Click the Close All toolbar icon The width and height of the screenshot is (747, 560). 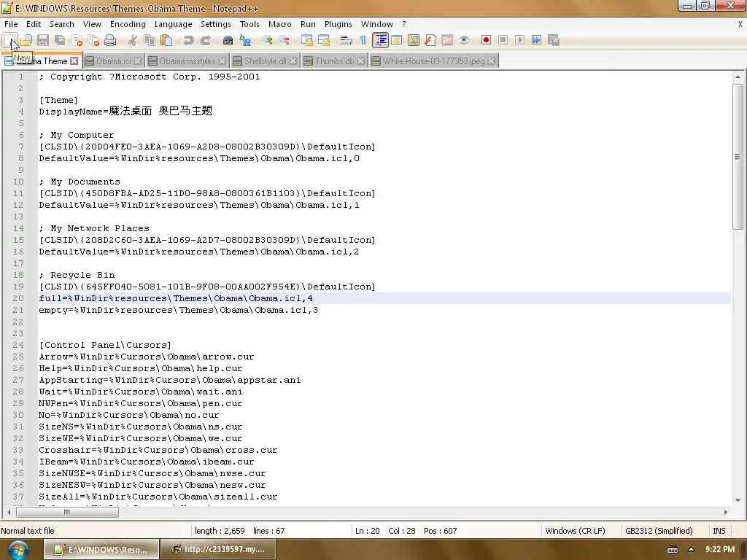click(x=94, y=41)
